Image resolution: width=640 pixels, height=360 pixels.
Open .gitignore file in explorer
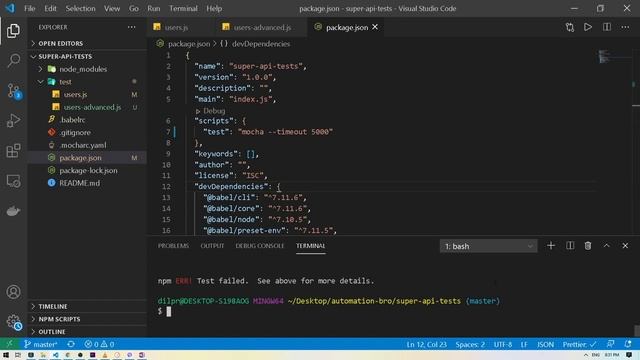click(x=75, y=132)
